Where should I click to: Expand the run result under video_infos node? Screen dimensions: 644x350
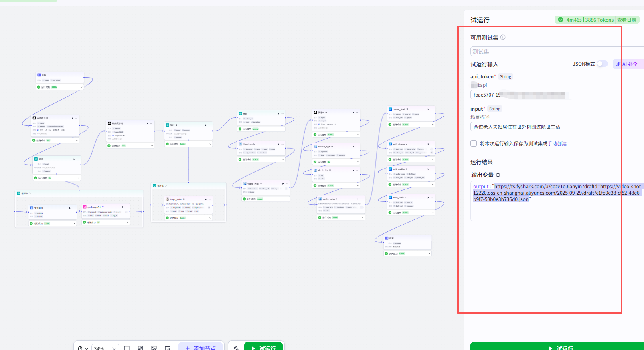(x=287, y=199)
